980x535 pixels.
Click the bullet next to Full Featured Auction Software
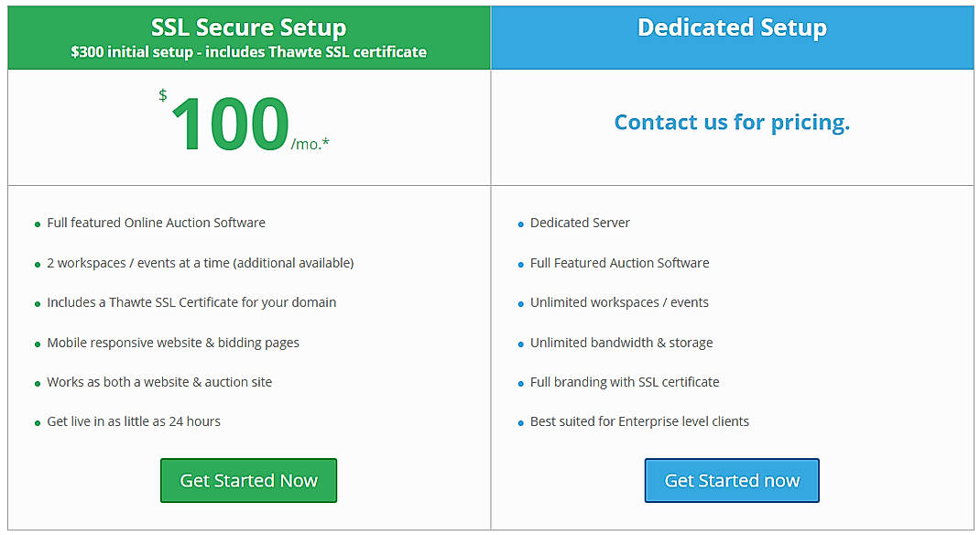click(x=521, y=263)
